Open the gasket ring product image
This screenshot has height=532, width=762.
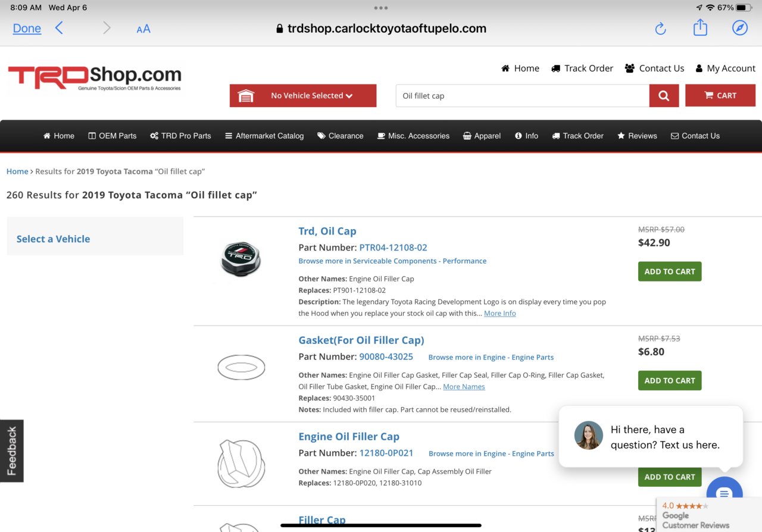click(241, 367)
